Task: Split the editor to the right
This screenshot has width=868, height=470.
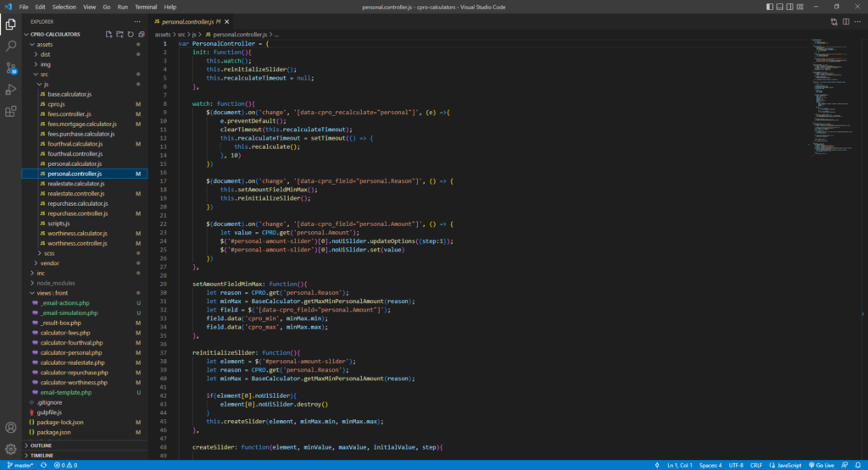Action: point(846,21)
